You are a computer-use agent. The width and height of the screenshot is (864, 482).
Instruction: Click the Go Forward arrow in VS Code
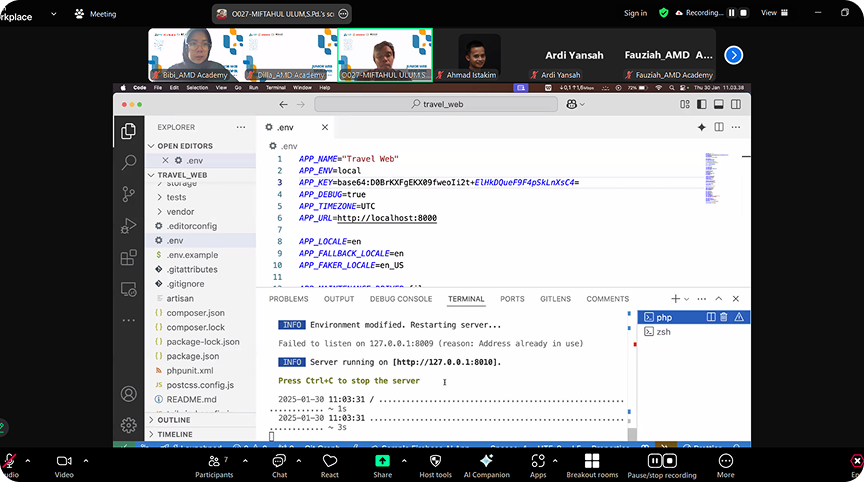[x=301, y=104]
